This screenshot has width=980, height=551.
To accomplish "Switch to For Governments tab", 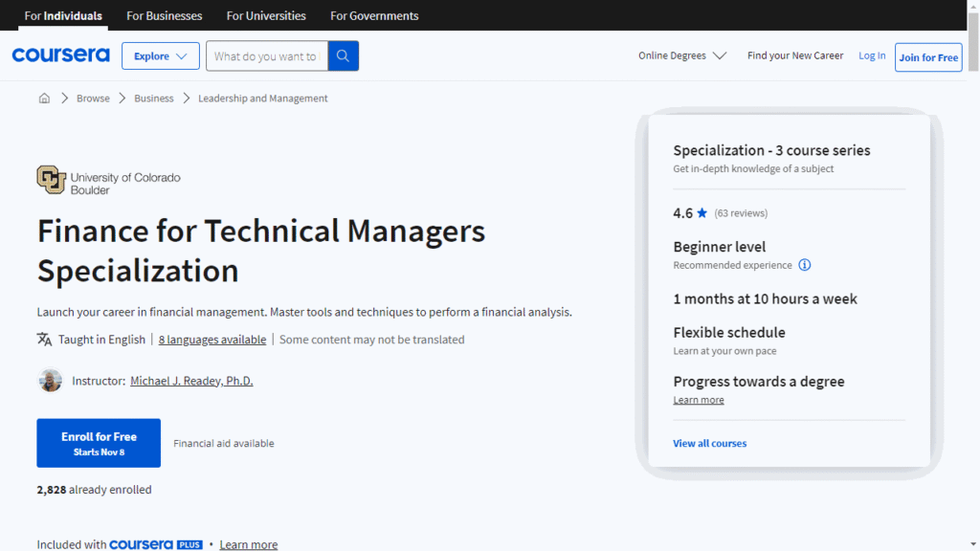I will [x=374, y=15].
